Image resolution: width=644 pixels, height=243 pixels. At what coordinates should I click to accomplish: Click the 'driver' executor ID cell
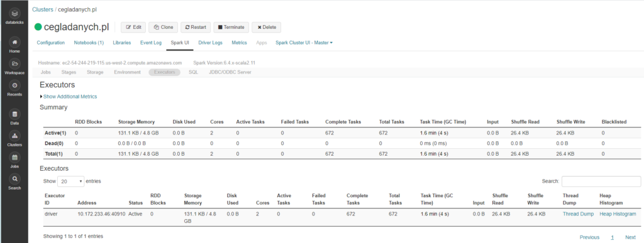51,214
